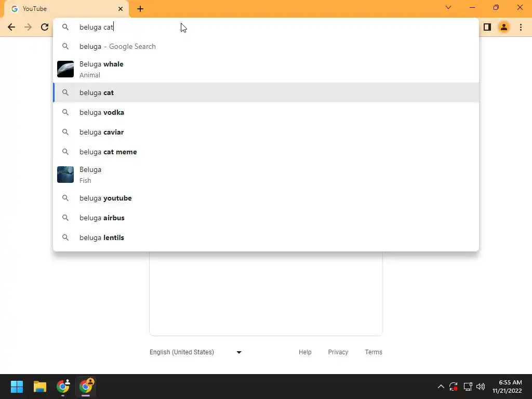Screen dimensions: 532x399
Task: Open the Terms link
Action: coord(374,352)
